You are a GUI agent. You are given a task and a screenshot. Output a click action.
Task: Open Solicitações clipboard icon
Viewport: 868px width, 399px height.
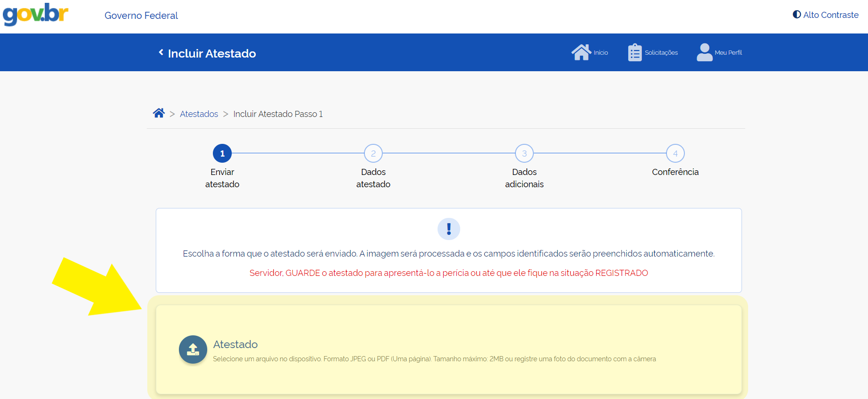pyautogui.click(x=635, y=52)
